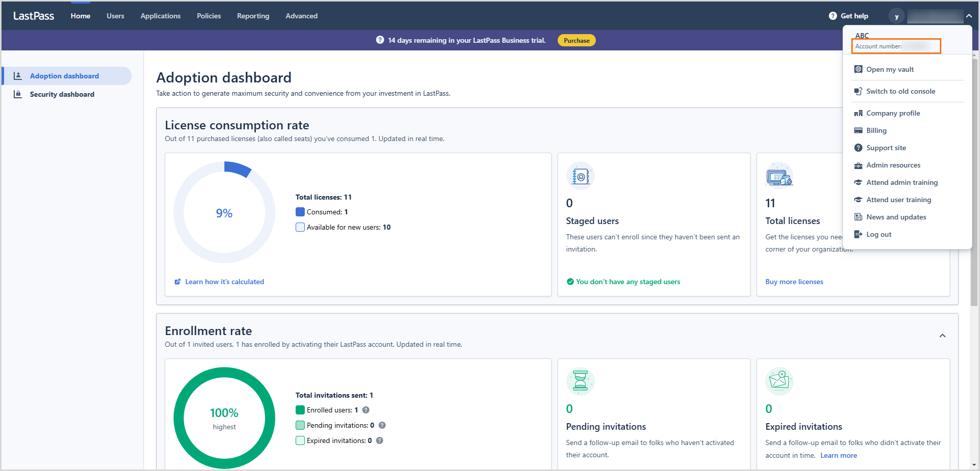Click the Purchase button

[x=577, y=40]
